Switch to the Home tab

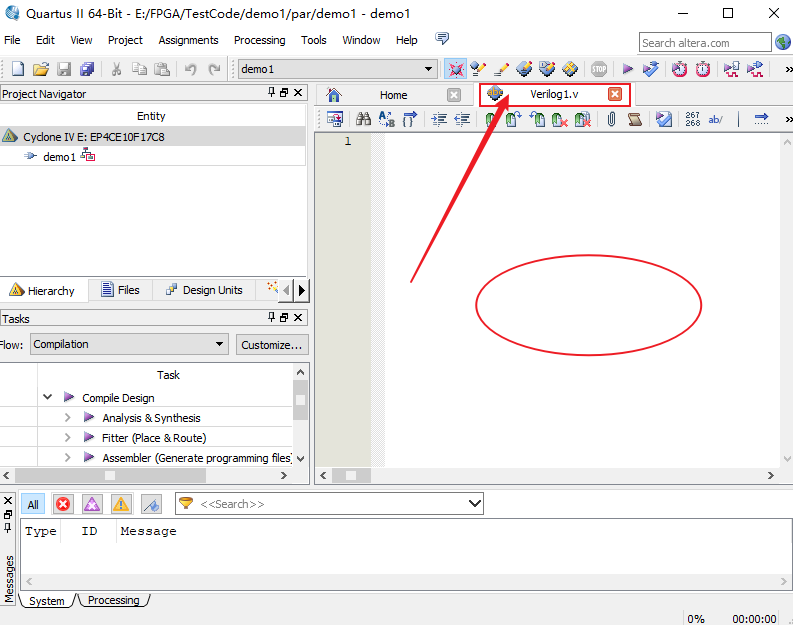[x=393, y=95]
